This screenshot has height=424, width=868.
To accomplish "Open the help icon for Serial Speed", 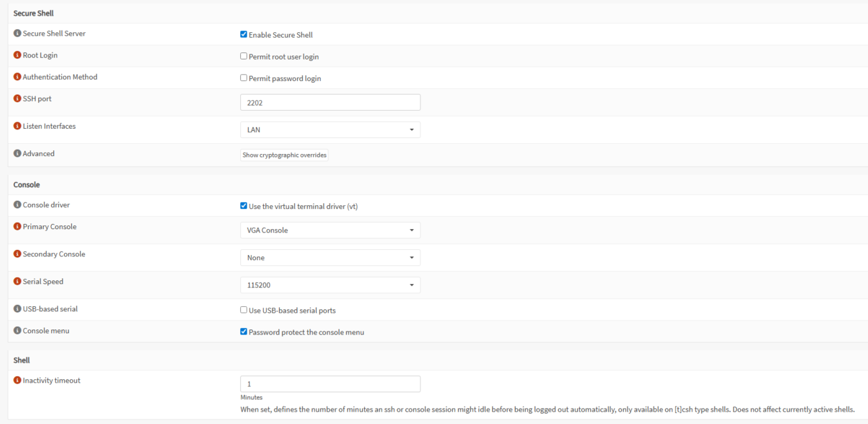I will tap(17, 282).
